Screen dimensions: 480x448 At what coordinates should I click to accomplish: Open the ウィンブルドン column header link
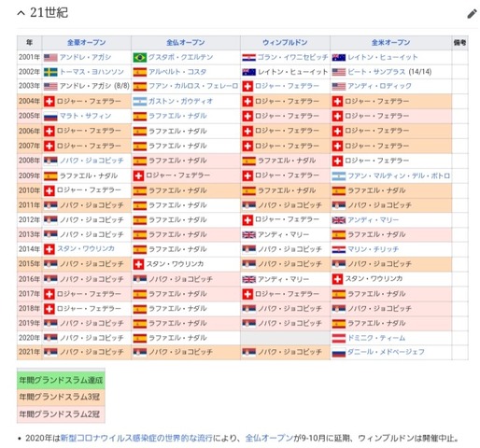[x=285, y=42]
